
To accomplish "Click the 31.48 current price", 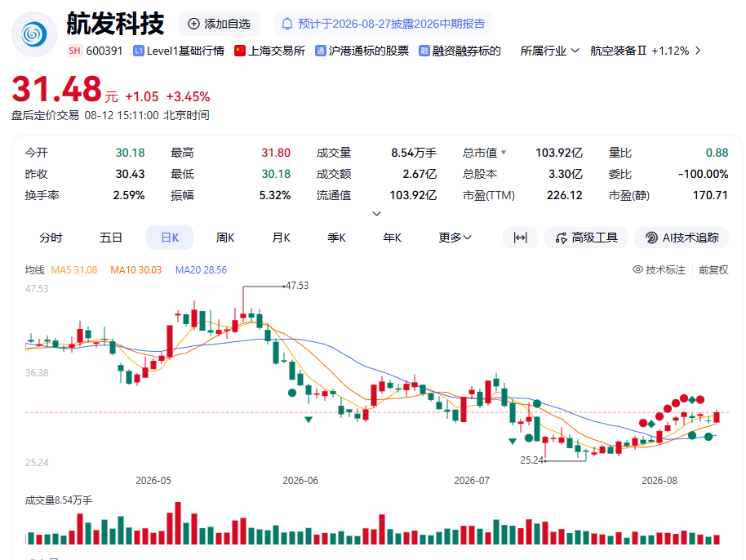I will [x=56, y=89].
